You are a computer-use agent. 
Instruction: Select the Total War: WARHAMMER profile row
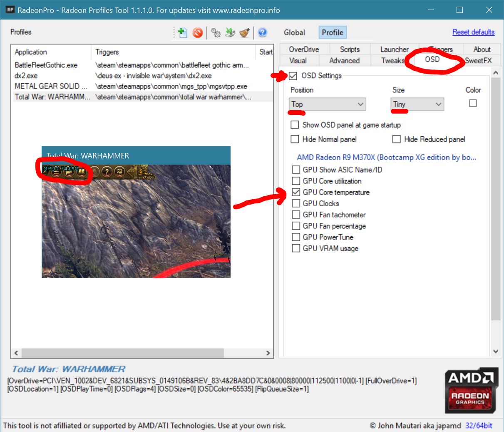(x=143, y=97)
